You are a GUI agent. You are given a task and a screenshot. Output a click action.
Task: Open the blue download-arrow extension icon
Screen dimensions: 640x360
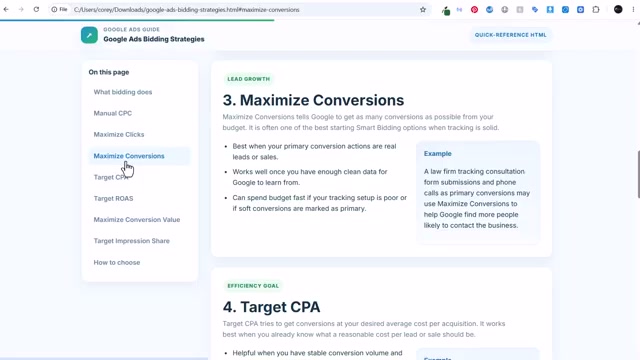[550, 9]
